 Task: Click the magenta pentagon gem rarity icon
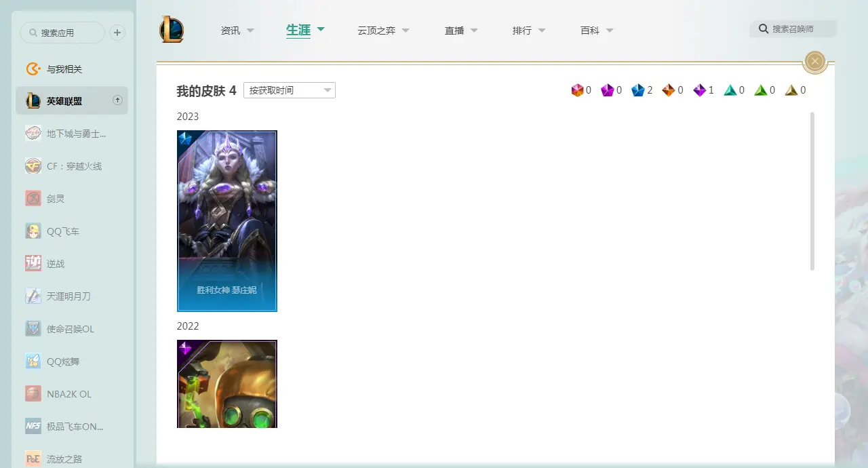click(x=607, y=90)
